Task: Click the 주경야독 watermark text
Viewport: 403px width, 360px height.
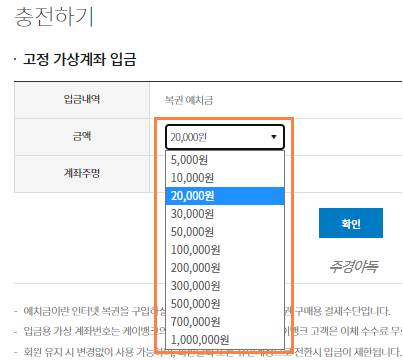Action: click(x=353, y=267)
